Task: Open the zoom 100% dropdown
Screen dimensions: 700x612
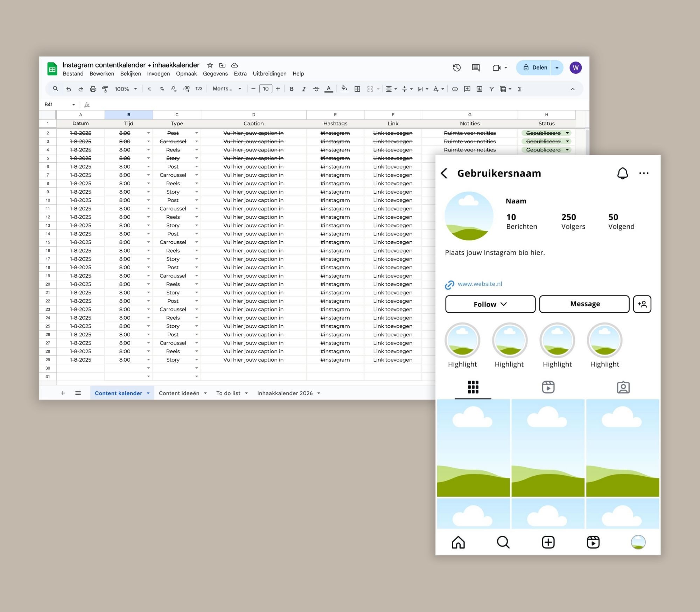Action: pyautogui.click(x=125, y=89)
